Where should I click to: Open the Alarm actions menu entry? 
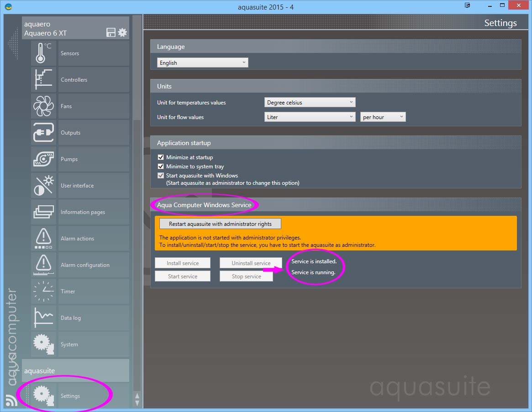pos(94,238)
